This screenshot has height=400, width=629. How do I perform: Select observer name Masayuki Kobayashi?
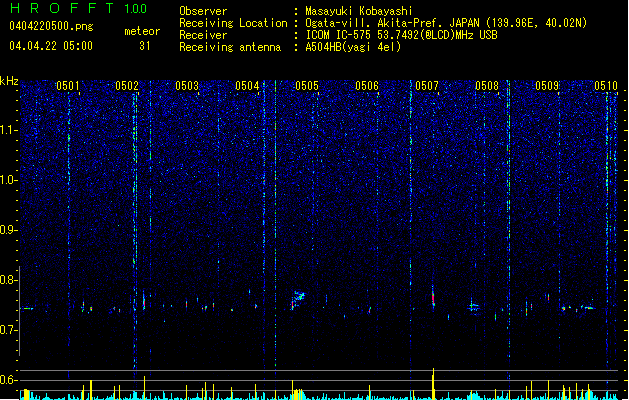point(359,11)
